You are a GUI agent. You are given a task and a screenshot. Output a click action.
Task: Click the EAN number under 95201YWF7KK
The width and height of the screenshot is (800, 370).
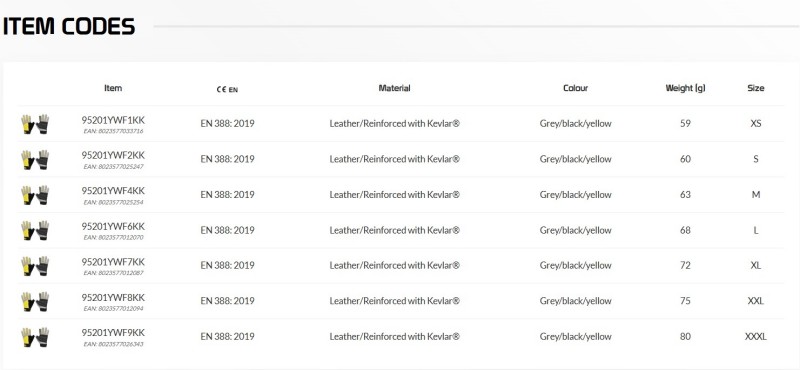click(x=113, y=273)
